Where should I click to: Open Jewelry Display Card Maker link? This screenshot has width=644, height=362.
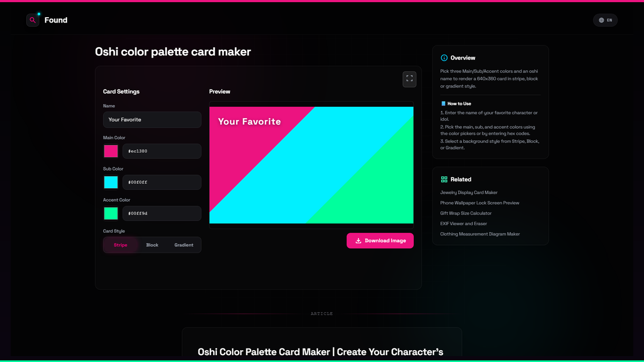(469, 193)
